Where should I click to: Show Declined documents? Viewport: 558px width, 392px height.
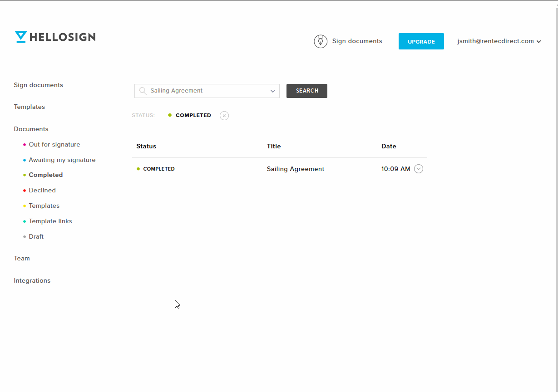42,191
